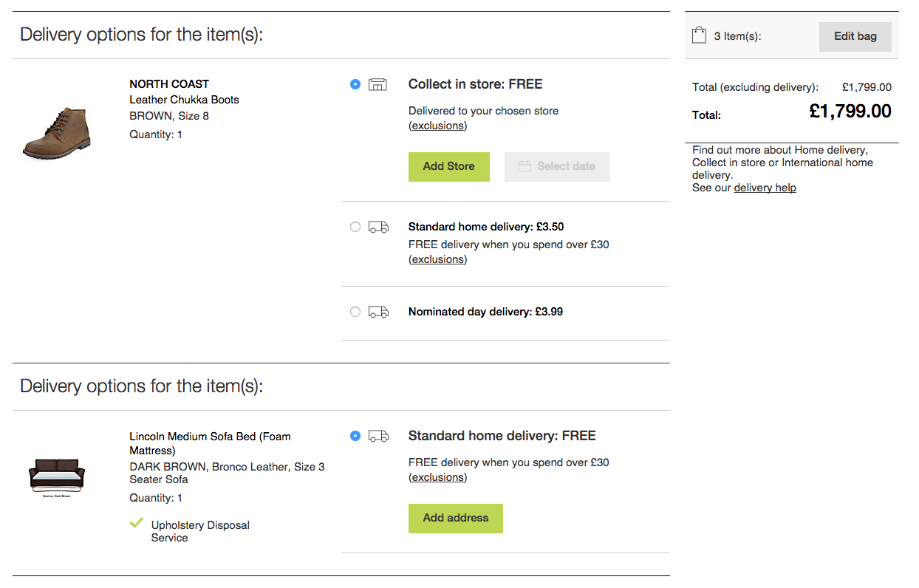Click the calendar icon in Select date
This screenshot has width=919, height=588.
point(525,166)
